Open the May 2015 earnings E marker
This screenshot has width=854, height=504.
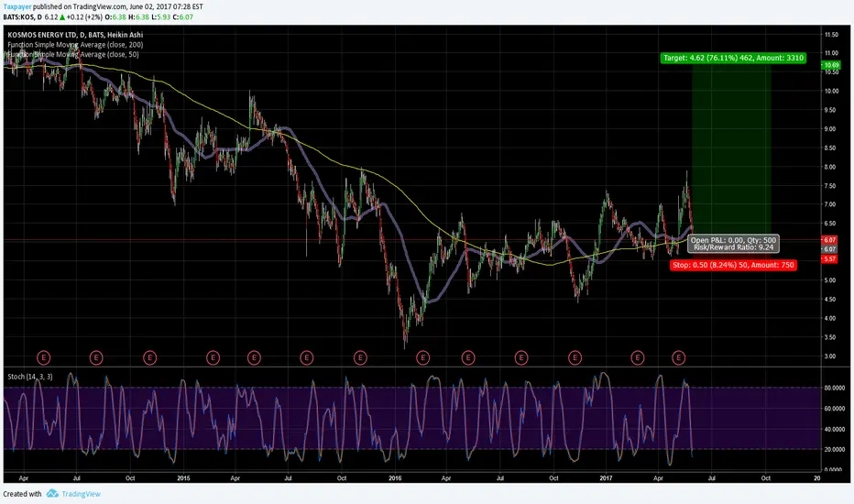tap(254, 358)
